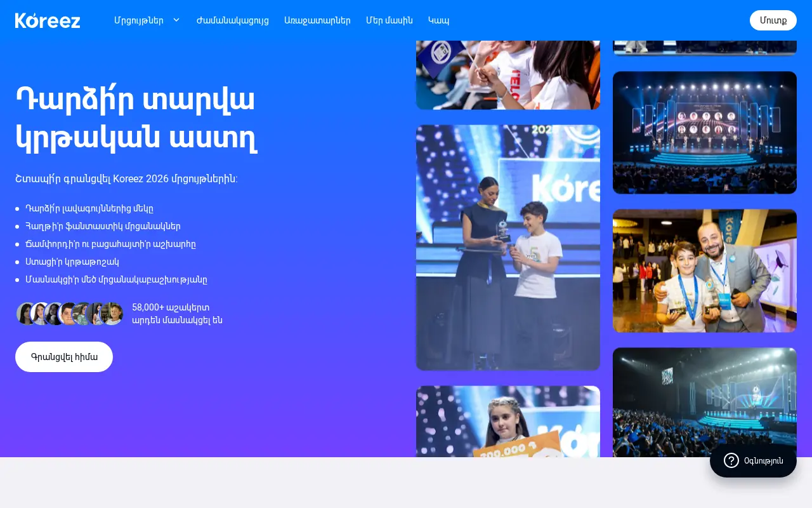
Task: Click the row of participant avatars
Action: click(x=70, y=314)
